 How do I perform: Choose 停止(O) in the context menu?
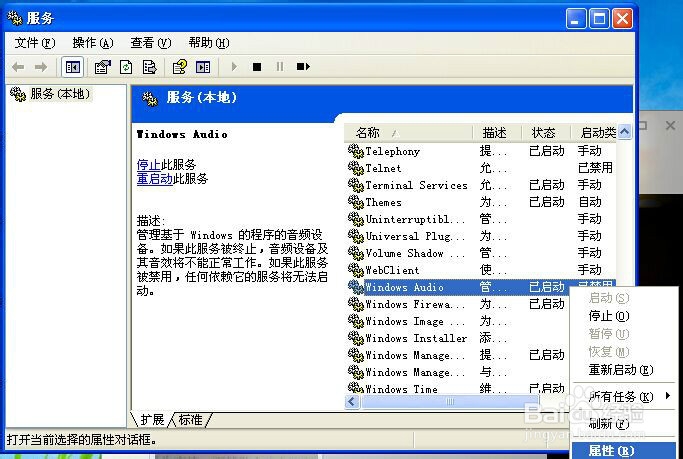609,316
